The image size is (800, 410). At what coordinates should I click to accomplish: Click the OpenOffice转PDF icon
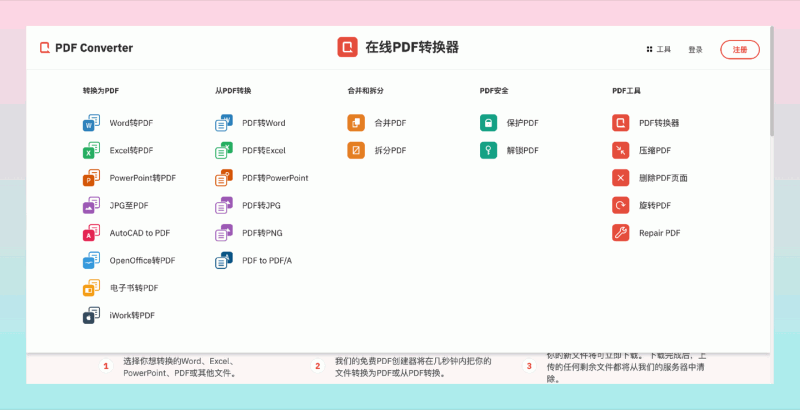[91, 261]
